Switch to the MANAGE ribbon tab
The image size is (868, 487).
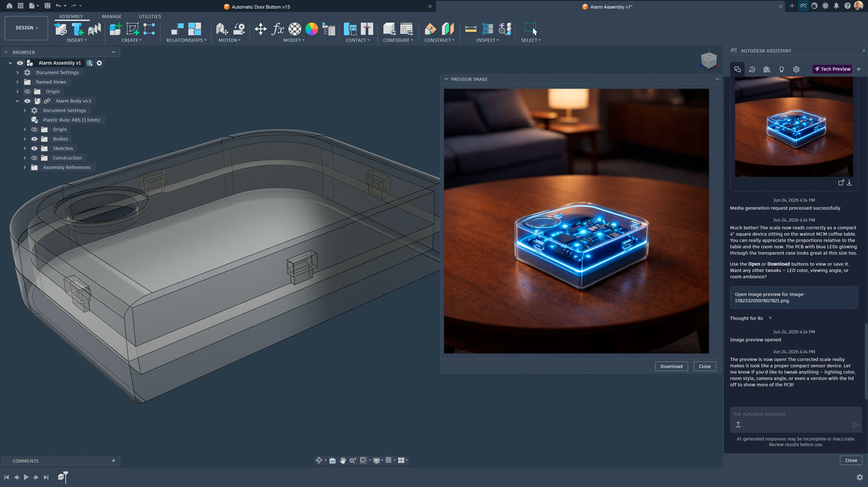[112, 16]
